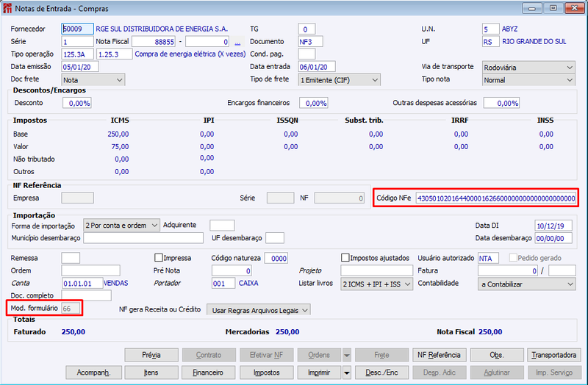Expand the Forma de importação dropdown
Viewport: 588px width, 385px height.
(x=121, y=226)
